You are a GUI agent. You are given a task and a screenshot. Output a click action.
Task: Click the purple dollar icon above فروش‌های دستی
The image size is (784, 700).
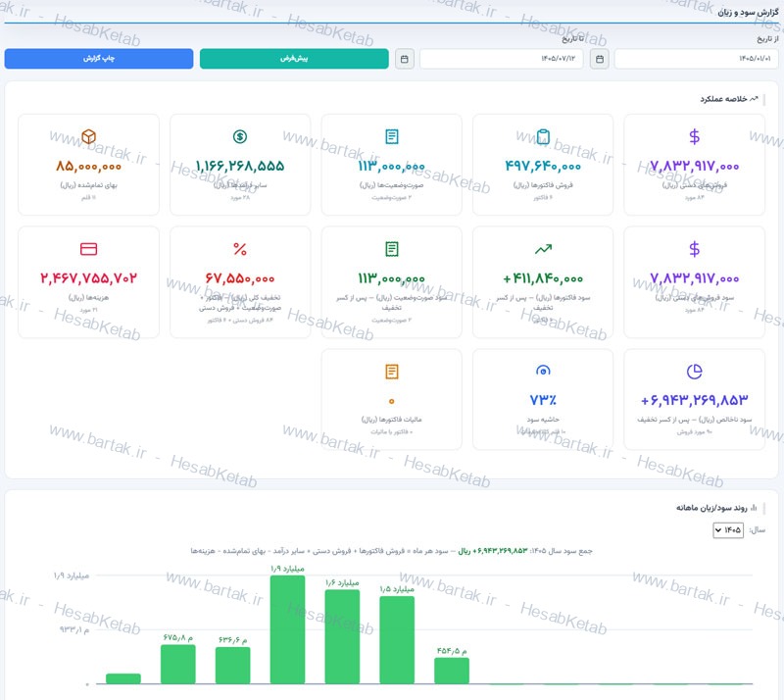coord(694,136)
